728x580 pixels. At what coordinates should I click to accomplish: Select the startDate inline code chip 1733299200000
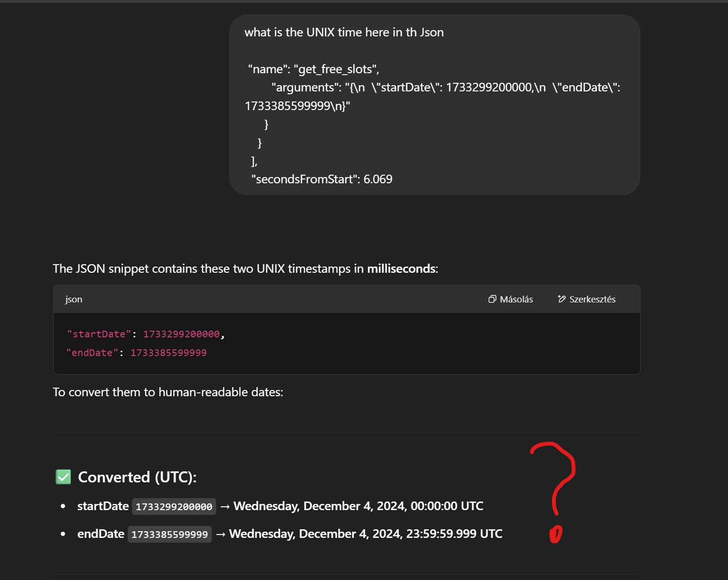174,506
